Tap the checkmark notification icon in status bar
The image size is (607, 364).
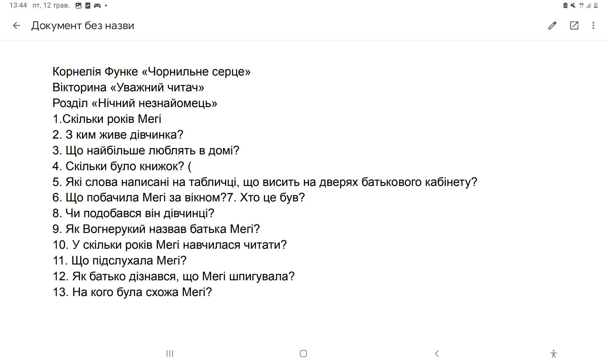[88, 5]
